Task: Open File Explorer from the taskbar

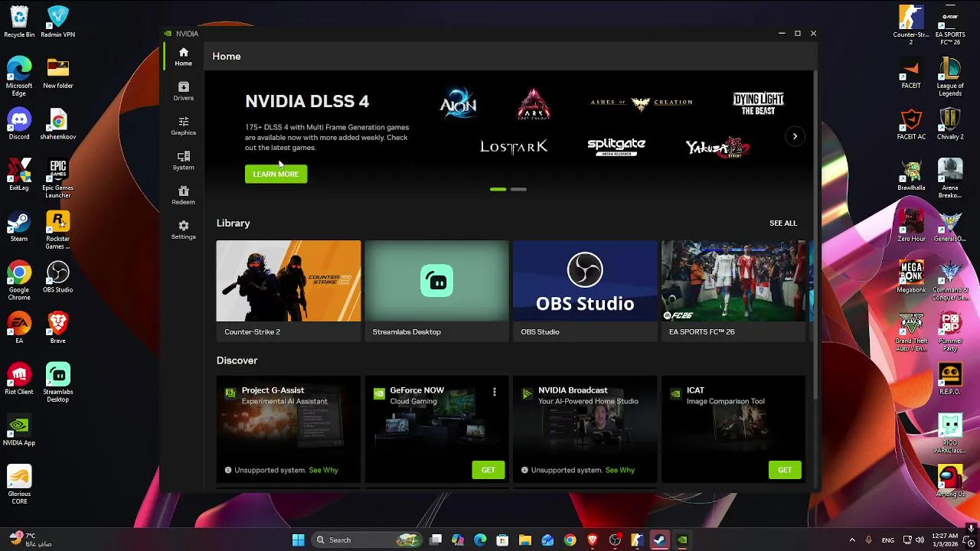Action: [x=525, y=540]
